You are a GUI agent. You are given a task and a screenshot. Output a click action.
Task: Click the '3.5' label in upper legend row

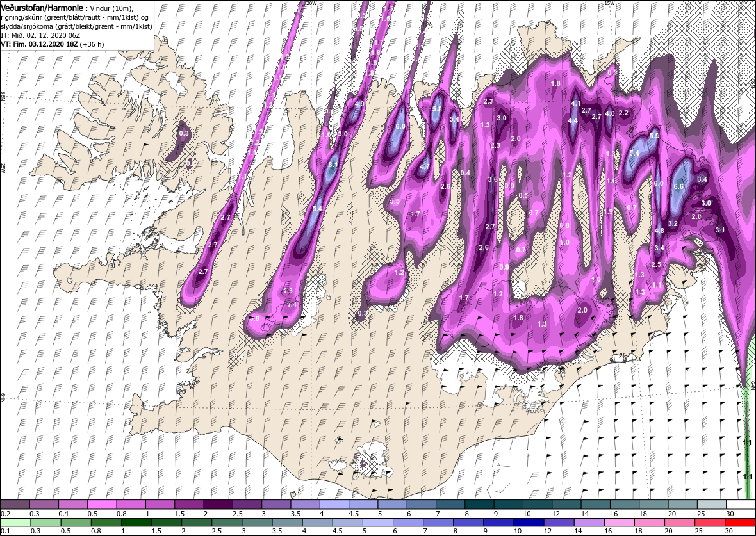pyautogui.click(x=296, y=514)
